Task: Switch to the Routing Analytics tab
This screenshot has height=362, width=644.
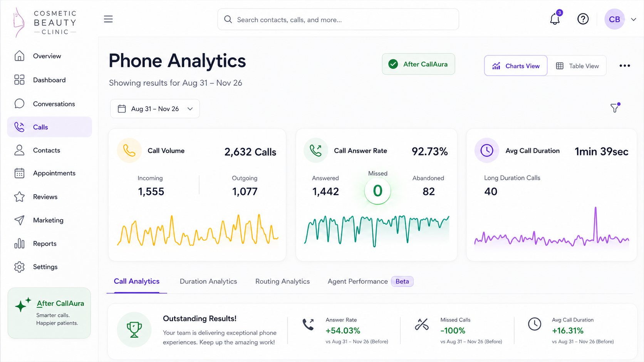Action: click(282, 281)
